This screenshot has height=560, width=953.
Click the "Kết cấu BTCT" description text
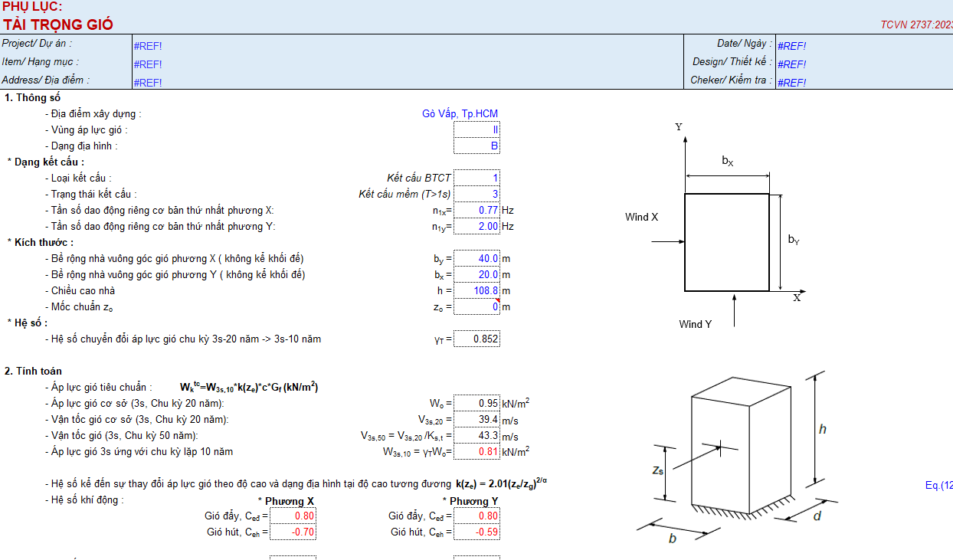click(x=419, y=178)
